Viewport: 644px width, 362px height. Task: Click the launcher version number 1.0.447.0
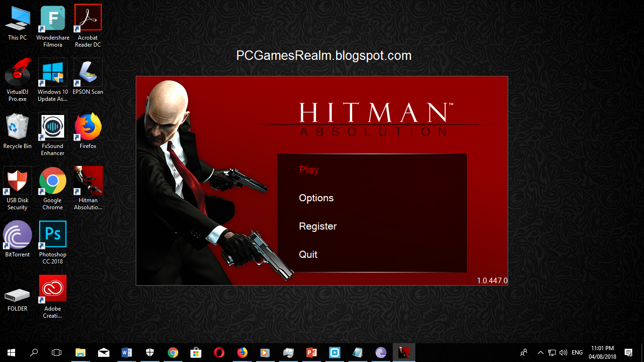coord(492,280)
